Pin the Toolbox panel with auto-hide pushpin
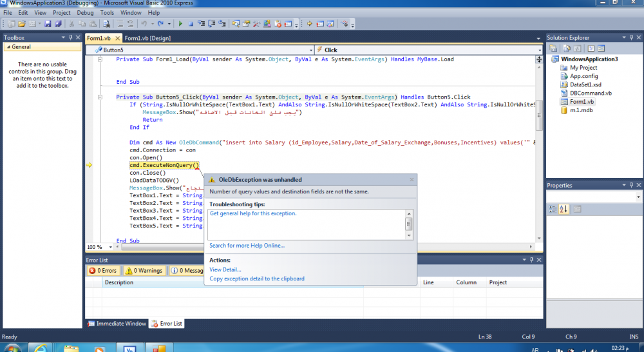The width and height of the screenshot is (644, 352). (71, 37)
